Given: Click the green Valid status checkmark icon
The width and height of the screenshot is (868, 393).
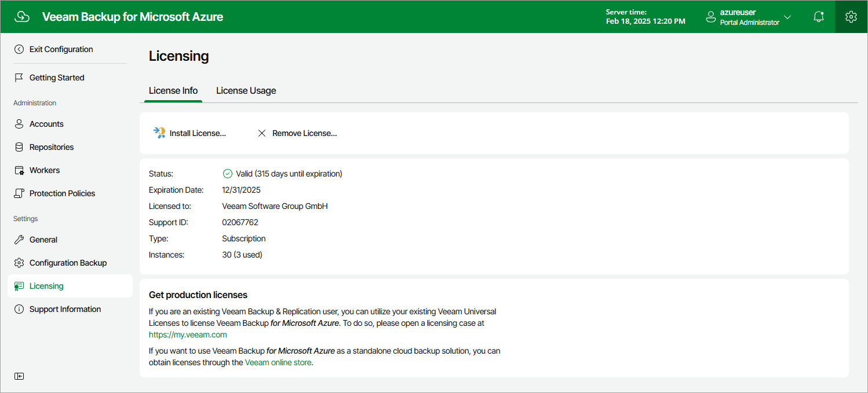Looking at the screenshot, I should (x=228, y=174).
